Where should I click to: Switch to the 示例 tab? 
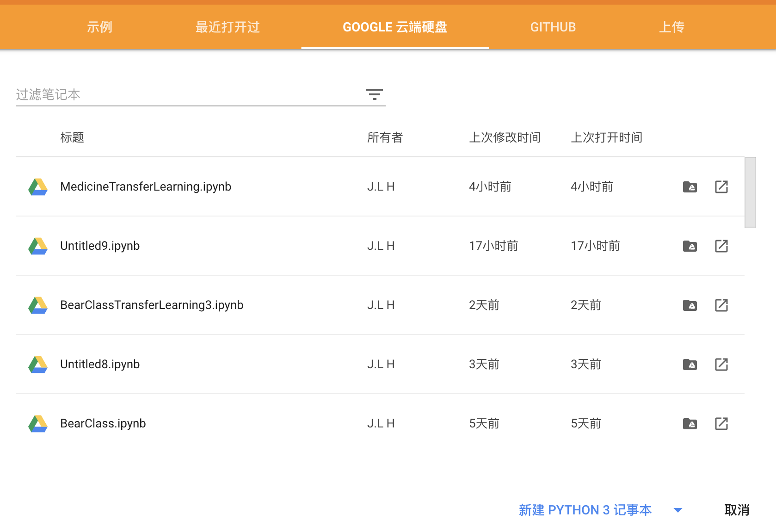(99, 27)
